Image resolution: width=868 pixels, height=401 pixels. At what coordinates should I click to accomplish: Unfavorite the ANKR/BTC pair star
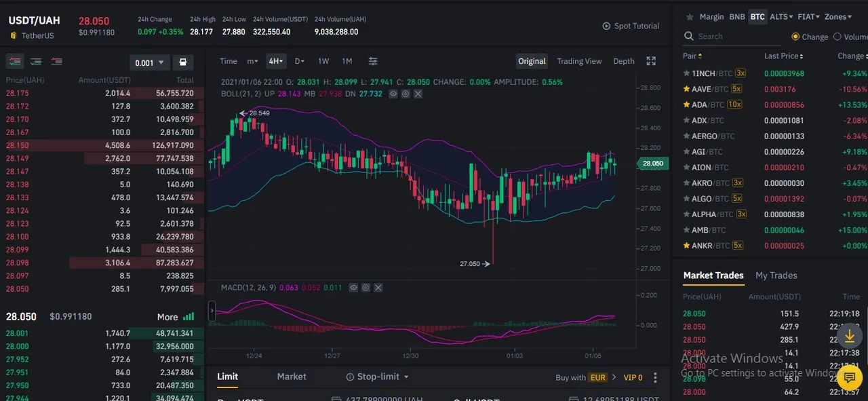click(687, 246)
